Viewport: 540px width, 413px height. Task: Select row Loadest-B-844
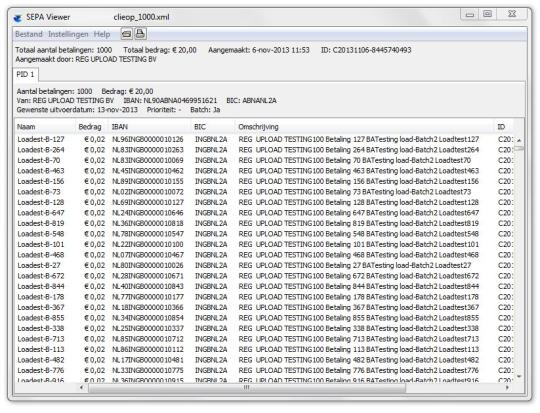tap(264, 286)
